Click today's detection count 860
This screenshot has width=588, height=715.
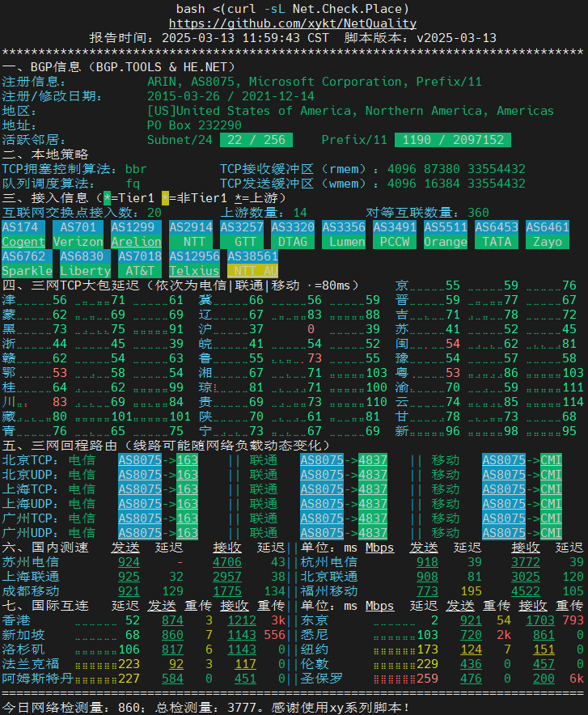[129, 708]
